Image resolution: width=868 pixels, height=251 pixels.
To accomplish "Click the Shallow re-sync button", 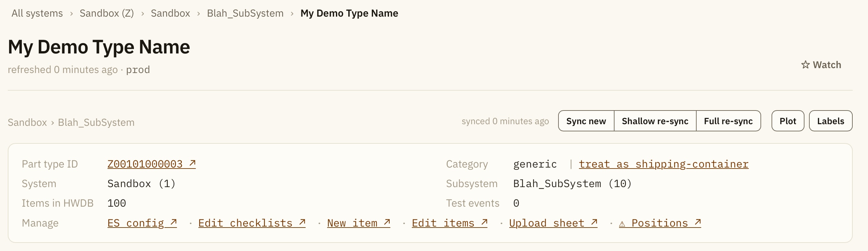I will point(655,121).
